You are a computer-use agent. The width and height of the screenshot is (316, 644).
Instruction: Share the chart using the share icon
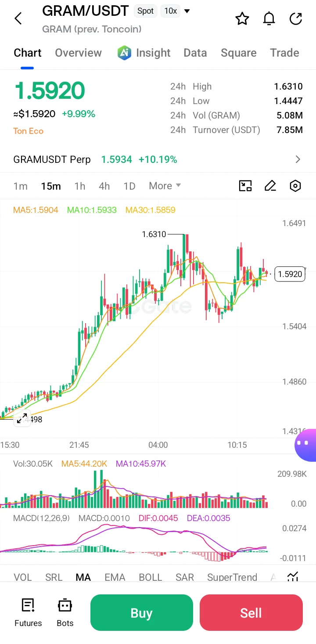296,18
